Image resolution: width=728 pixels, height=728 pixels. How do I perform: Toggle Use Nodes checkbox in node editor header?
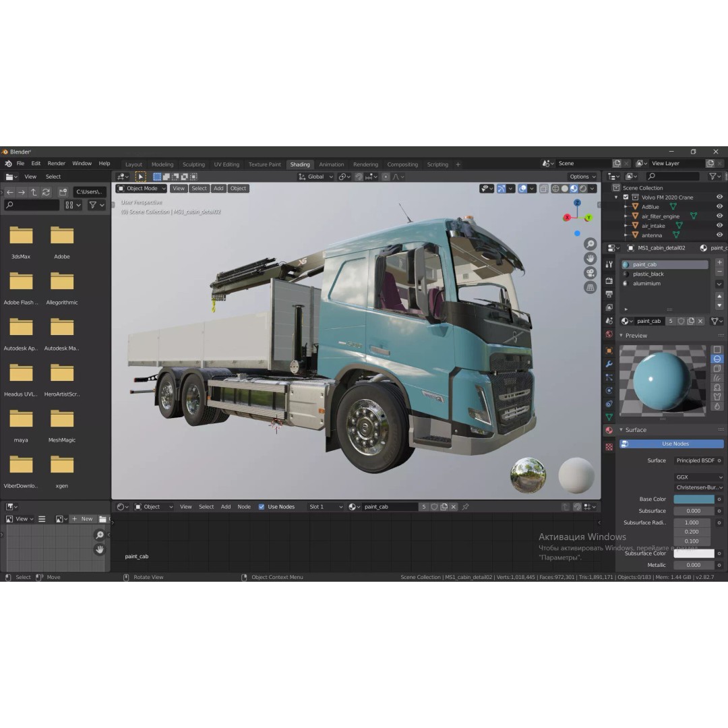point(262,507)
